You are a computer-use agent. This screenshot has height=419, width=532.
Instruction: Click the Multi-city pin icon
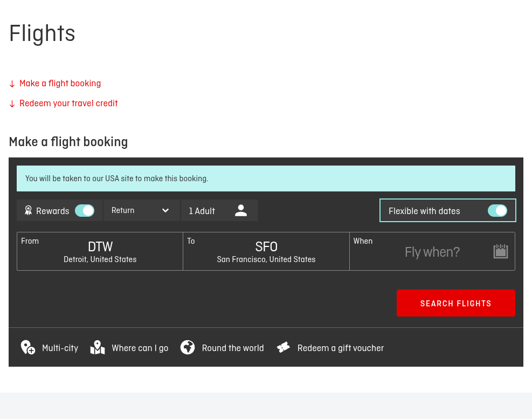click(x=28, y=347)
